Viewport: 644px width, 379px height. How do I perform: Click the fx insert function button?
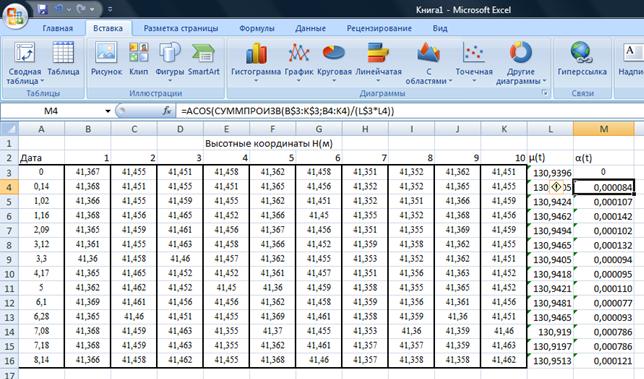[167, 111]
